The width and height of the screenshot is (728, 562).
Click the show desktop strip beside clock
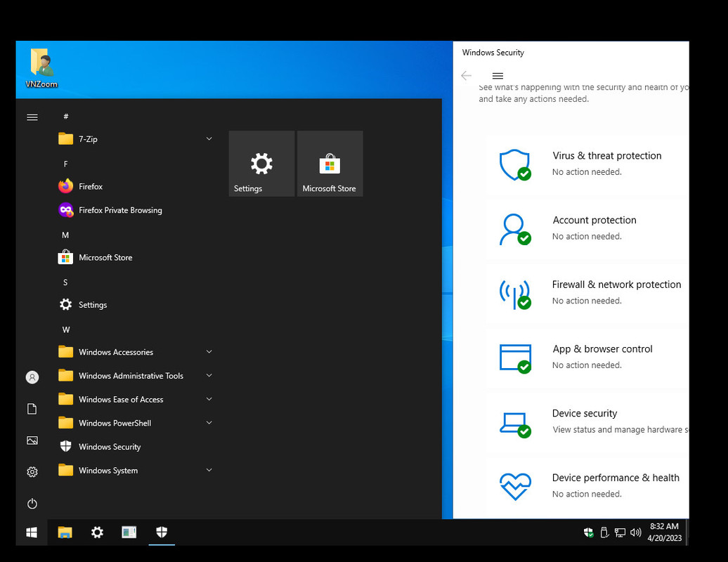pyautogui.click(x=687, y=532)
